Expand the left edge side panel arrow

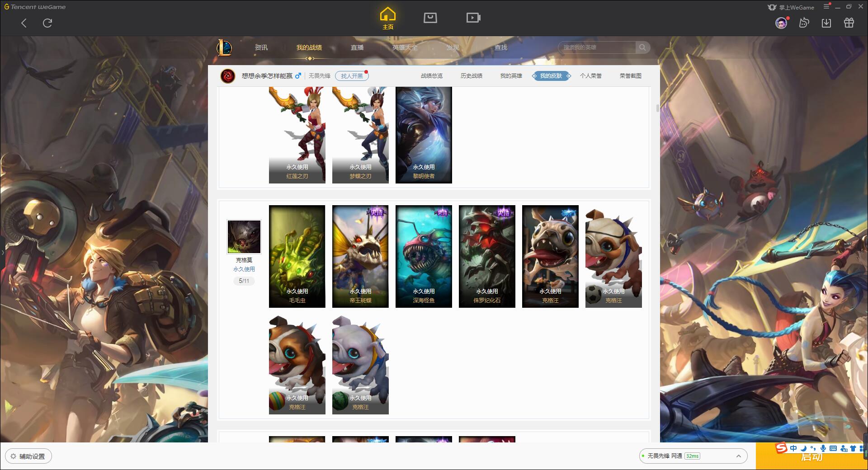pyautogui.click(x=2, y=253)
